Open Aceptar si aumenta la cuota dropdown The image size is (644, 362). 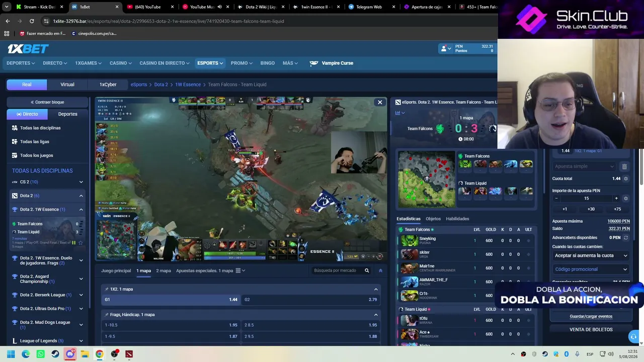(x=591, y=255)
